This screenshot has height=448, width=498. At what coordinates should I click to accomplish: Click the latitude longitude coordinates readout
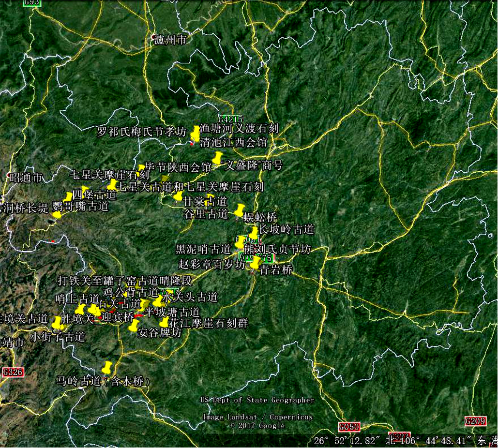pos(401,441)
